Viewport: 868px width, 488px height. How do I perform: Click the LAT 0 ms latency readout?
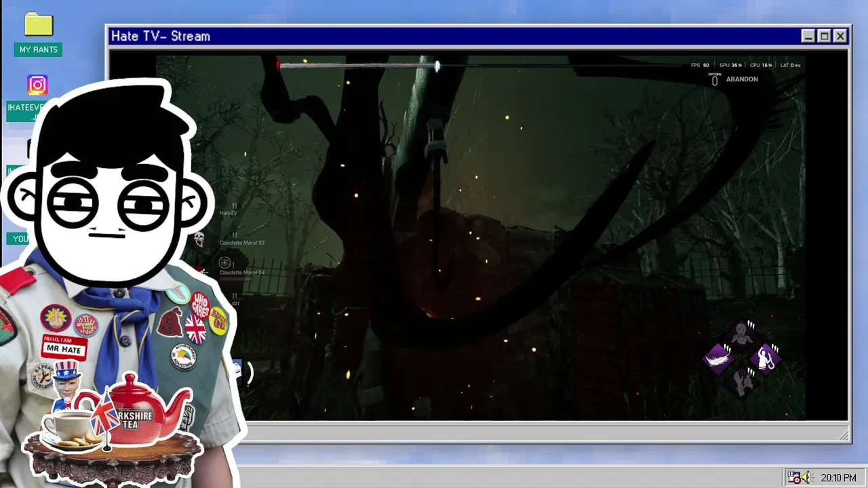(791, 65)
